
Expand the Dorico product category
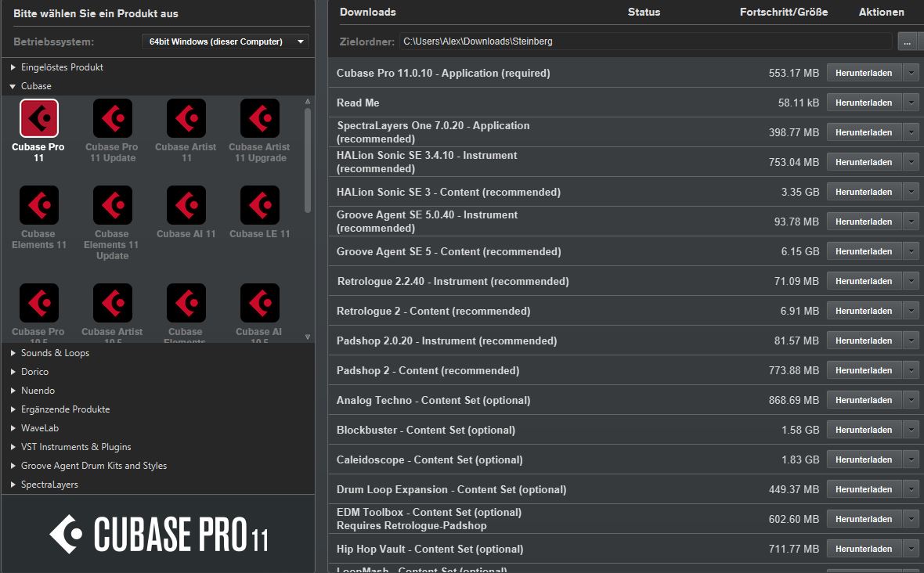13,372
